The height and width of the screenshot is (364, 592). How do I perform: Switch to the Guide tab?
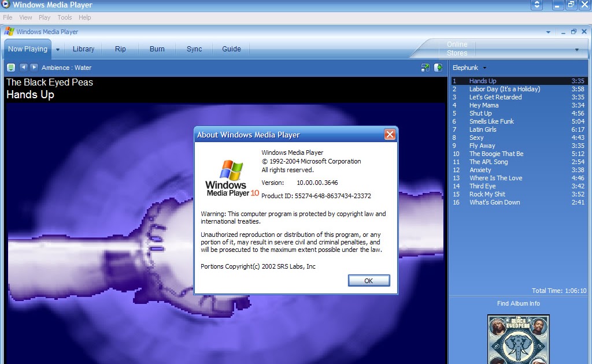(231, 49)
